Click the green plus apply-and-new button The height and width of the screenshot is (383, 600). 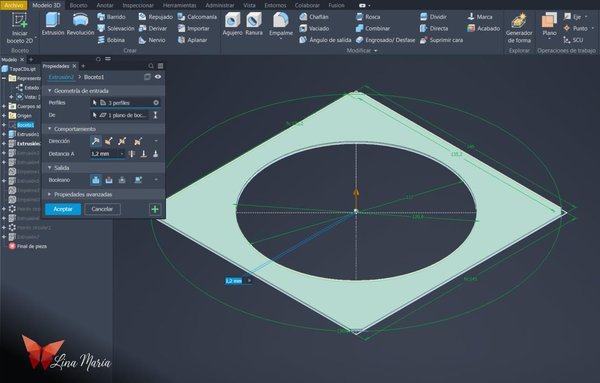[x=155, y=209]
